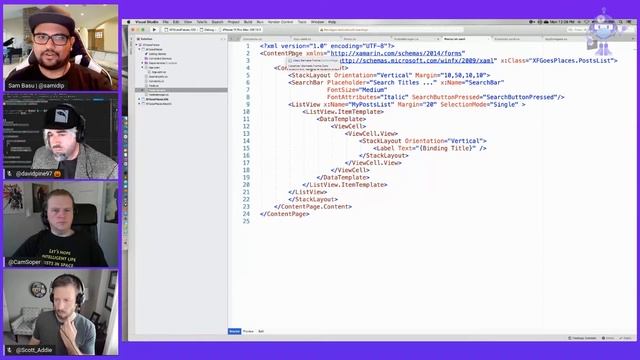This screenshot has height=360, width=640.
Task: Click the x:Class XFGoesPlaces.PostsList attribute
Action: [x=557, y=61]
